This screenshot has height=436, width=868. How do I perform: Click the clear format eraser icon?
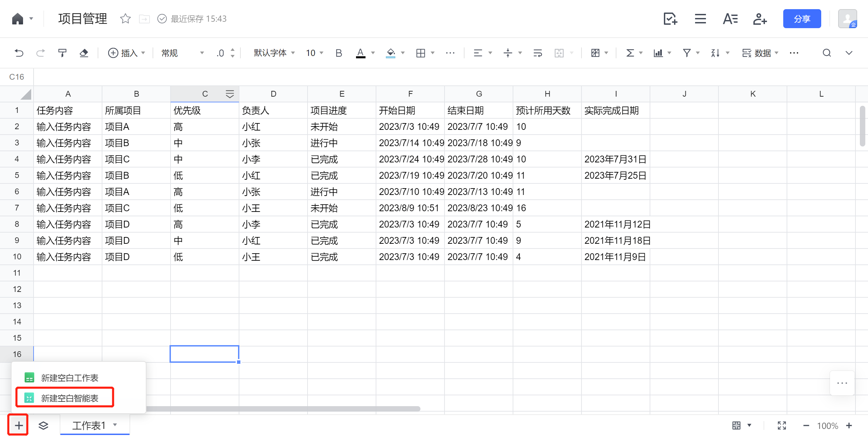[84, 53]
